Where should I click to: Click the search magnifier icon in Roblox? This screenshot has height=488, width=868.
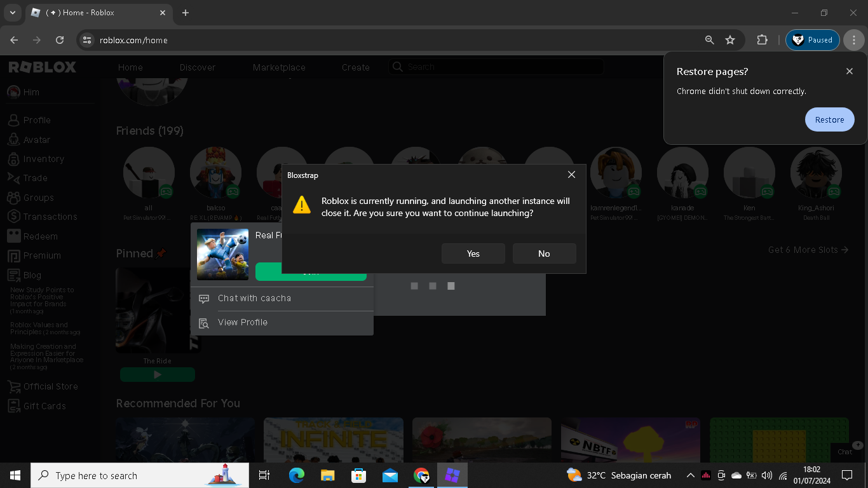(397, 67)
